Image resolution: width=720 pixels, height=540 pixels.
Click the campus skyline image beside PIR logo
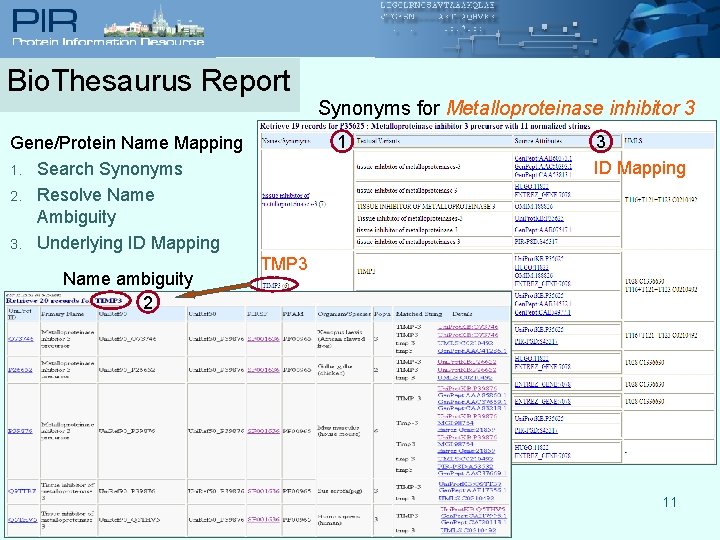tap(154, 22)
